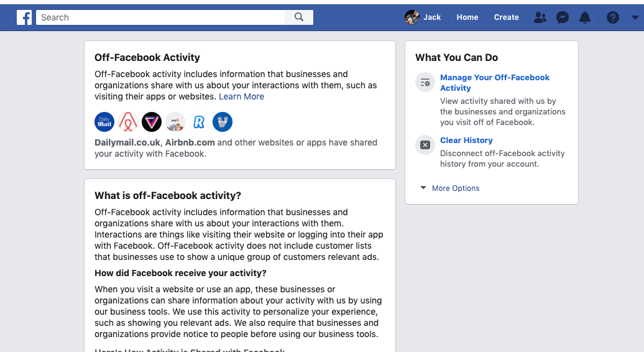Screen dimensions: 644x352
Task: Follow the Learn More link
Action: [241, 96]
